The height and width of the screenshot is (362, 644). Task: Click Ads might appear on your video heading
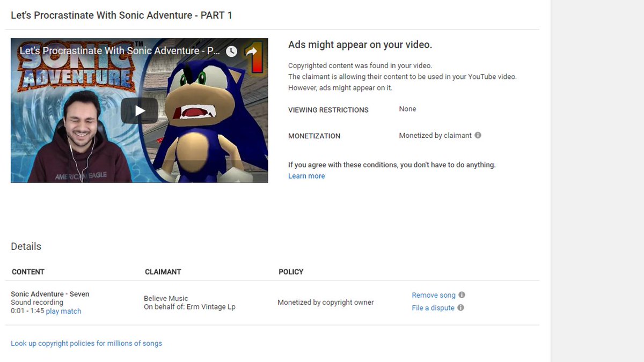tap(360, 45)
